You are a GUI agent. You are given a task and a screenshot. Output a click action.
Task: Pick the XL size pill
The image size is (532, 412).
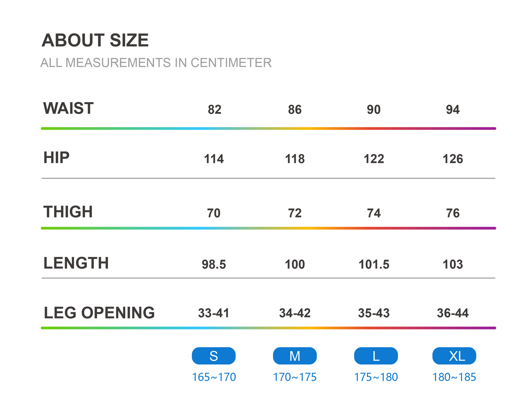click(x=454, y=356)
